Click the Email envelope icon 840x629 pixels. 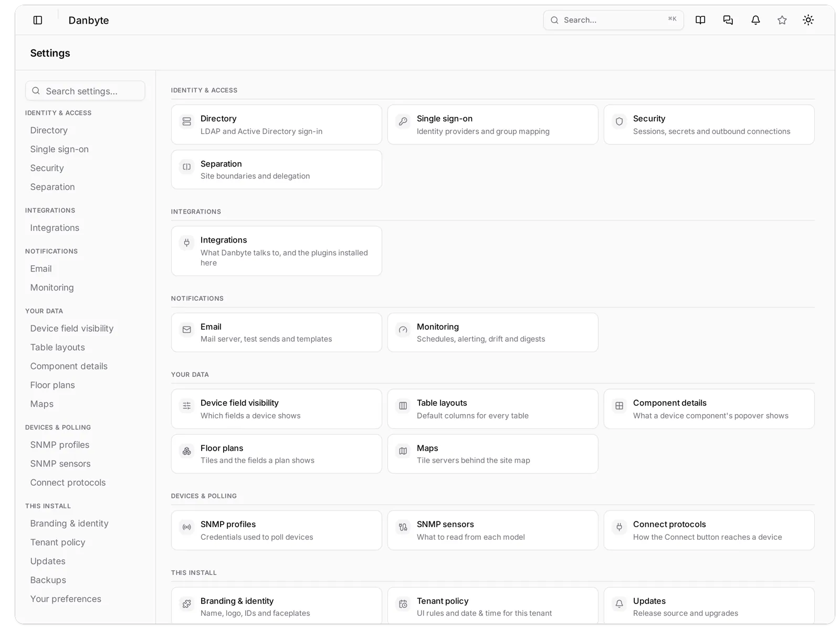click(187, 330)
